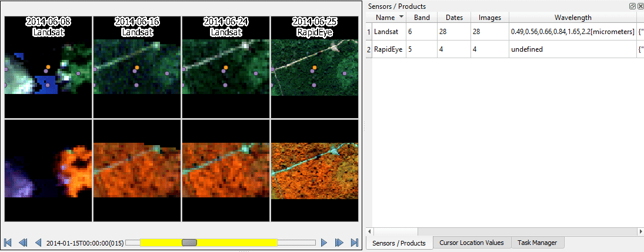Screen dimensions: 644x252
Task: Float the Sensors / Products panel
Action: (x=632, y=6)
